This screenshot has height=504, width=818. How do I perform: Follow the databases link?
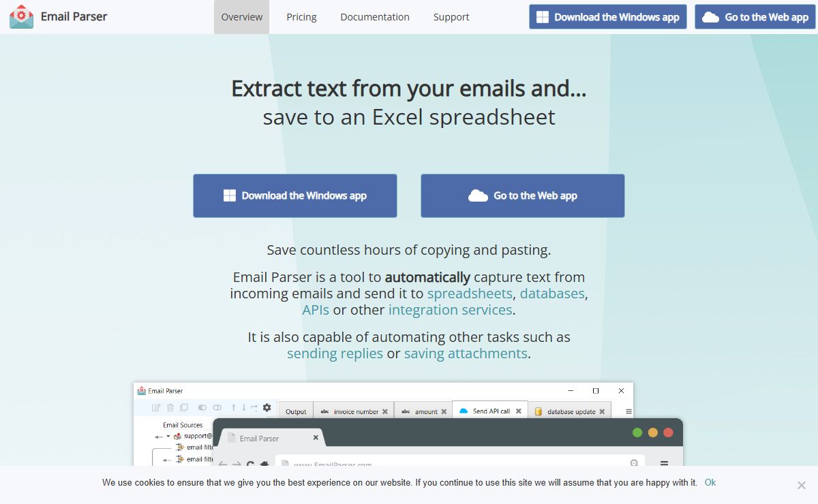552,294
